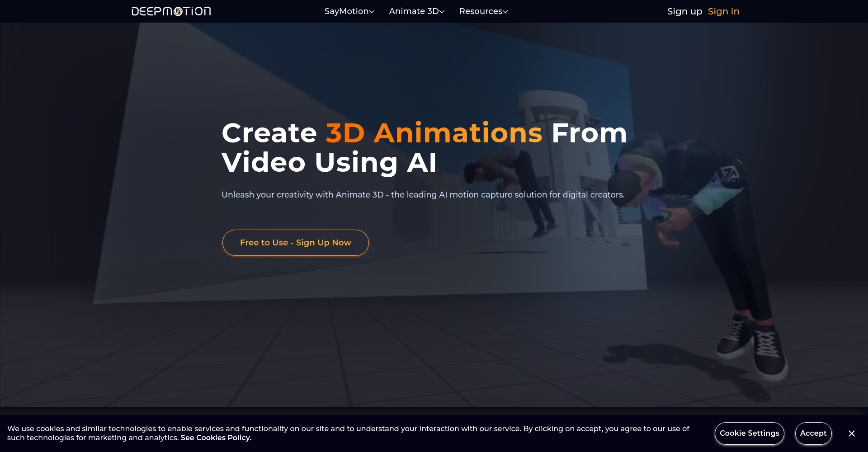
Task: Open the Animate 3D menu
Action: coord(414,11)
